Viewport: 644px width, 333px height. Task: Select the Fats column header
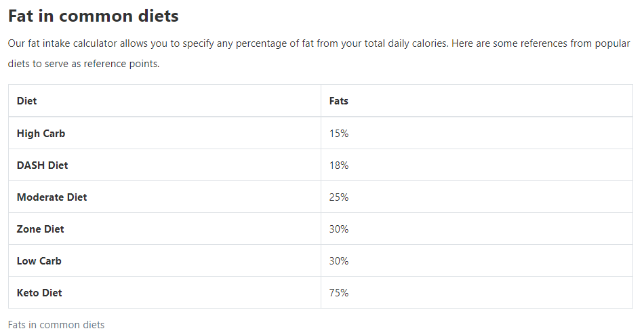[338, 101]
